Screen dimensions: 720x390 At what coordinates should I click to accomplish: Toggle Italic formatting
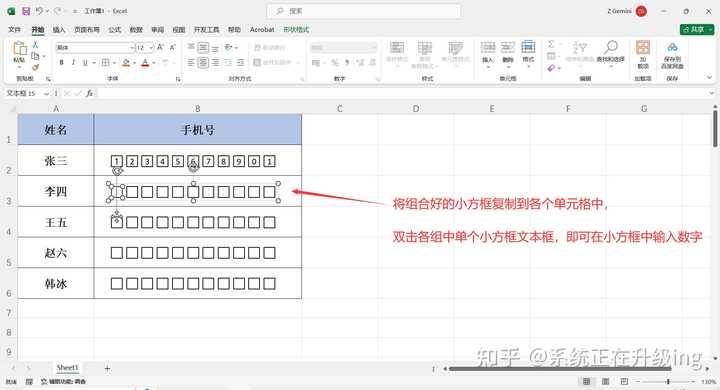pos(73,62)
